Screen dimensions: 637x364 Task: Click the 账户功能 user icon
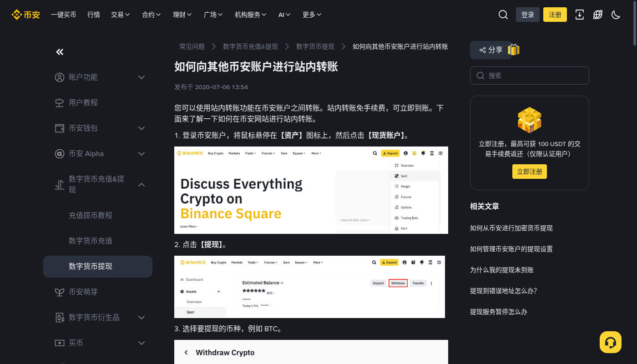click(x=60, y=77)
